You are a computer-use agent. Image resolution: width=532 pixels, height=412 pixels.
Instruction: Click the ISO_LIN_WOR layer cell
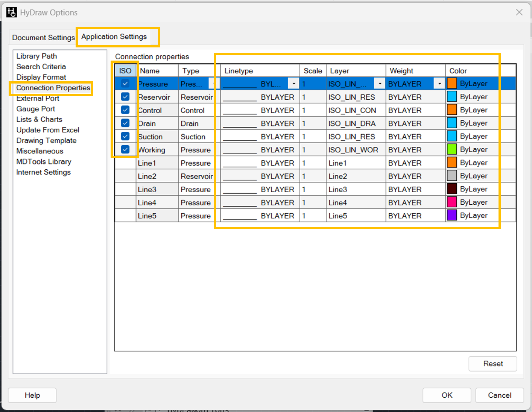click(x=356, y=150)
